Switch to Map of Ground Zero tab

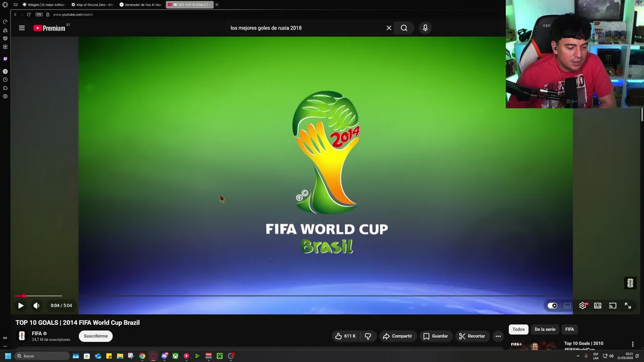(x=93, y=5)
